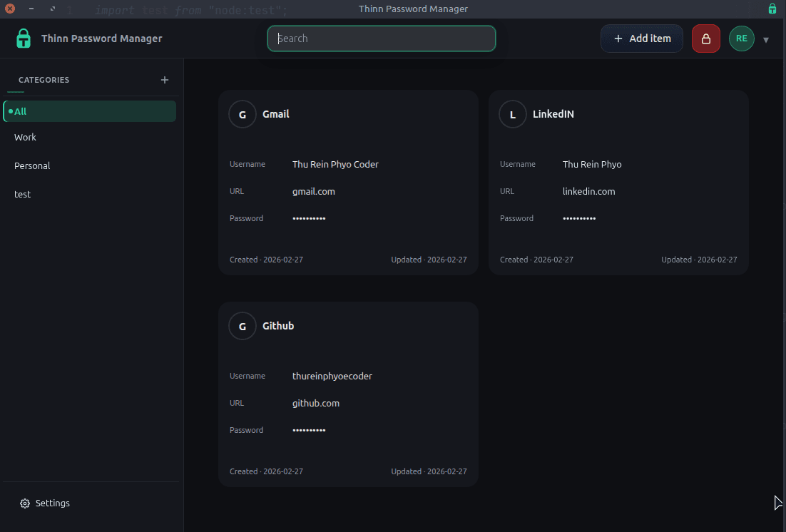Image resolution: width=786 pixels, height=532 pixels.
Task: Click the LinkedIN entry's L avatar icon
Action: (x=512, y=113)
